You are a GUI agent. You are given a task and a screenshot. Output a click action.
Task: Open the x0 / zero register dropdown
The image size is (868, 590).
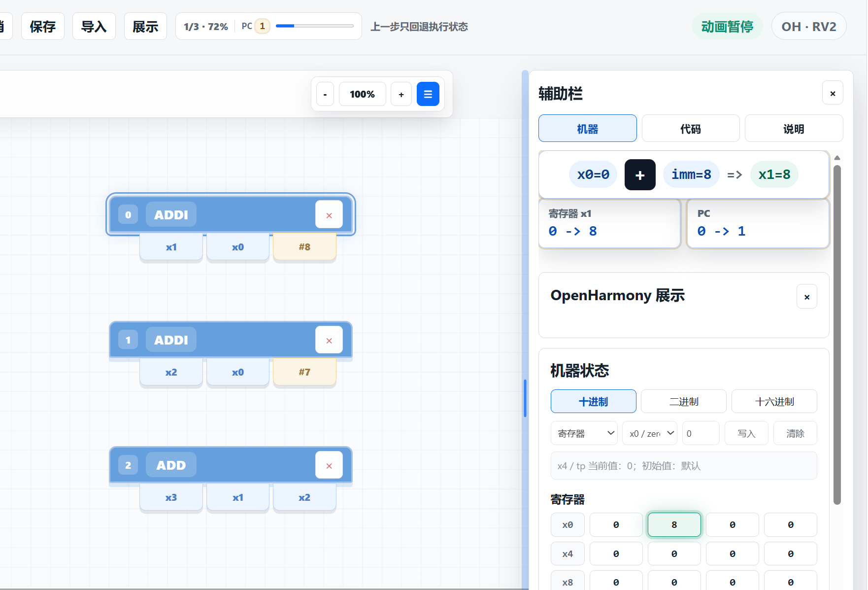coord(650,433)
